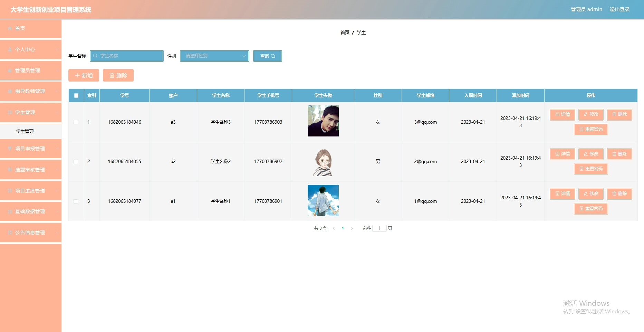Expand the 公告信息管理 menu chevron

click(57, 233)
